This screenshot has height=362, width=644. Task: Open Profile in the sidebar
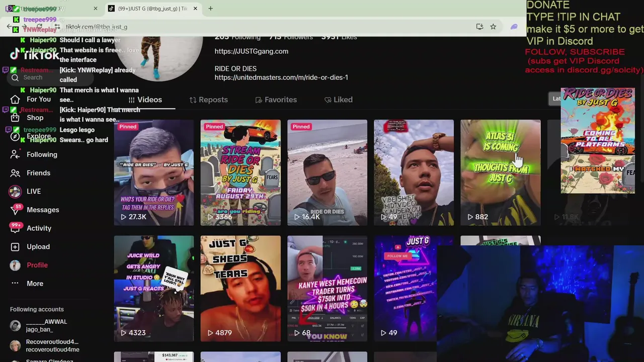(29, 265)
